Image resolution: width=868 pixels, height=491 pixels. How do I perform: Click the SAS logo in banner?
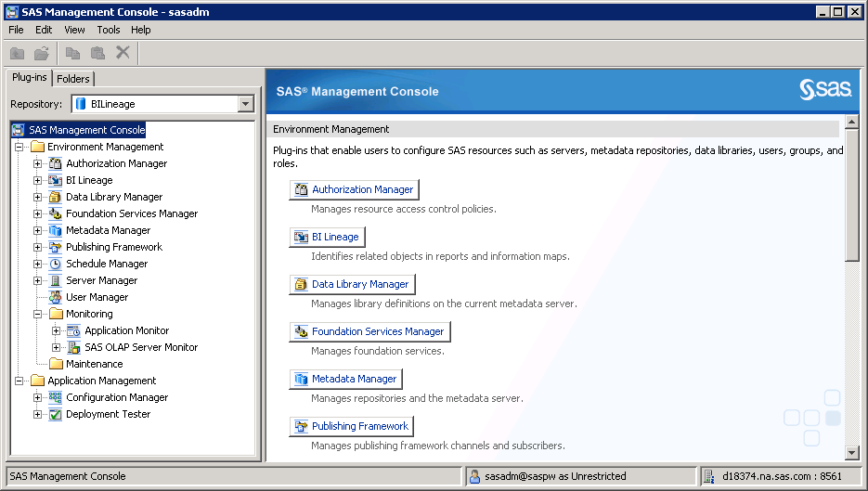click(824, 89)
